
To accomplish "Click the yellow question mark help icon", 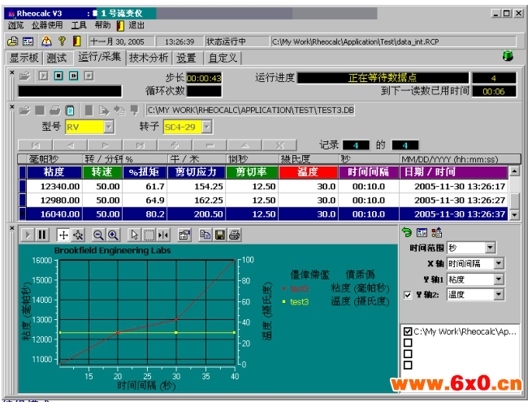I will [x=62, y=41].
